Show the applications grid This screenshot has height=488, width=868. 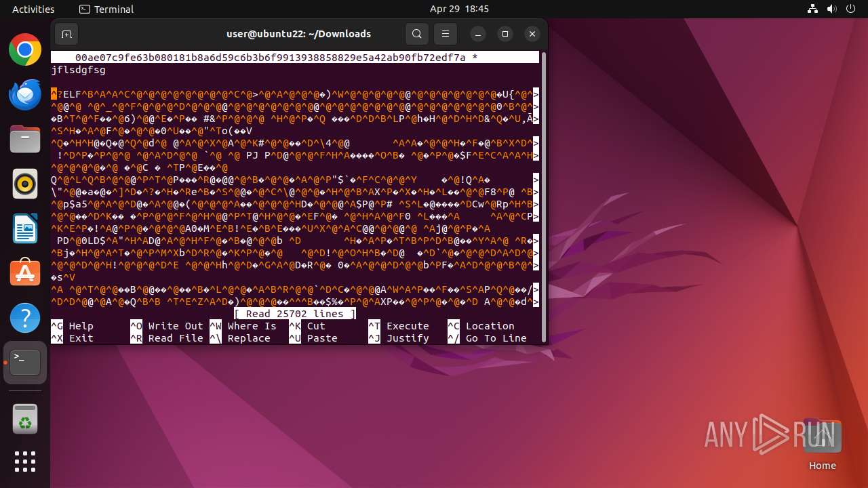pos(25,462)
